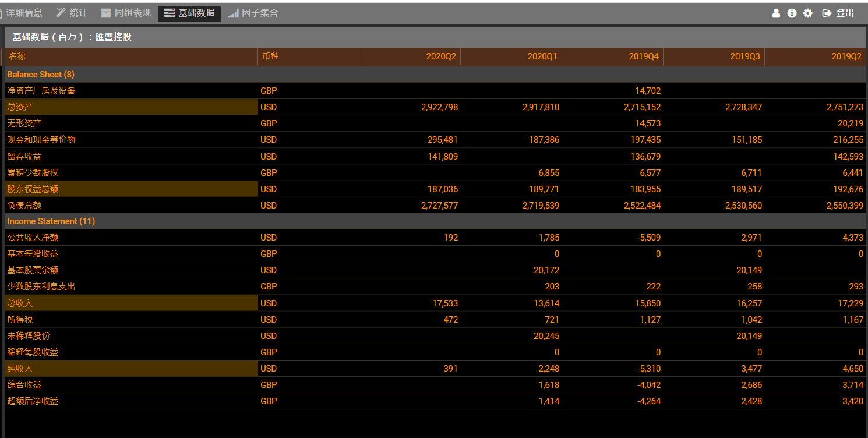The width and height of the screenshot is (868, 438).
Task: Select the 基础数据 tab
Action: [189, 13]
